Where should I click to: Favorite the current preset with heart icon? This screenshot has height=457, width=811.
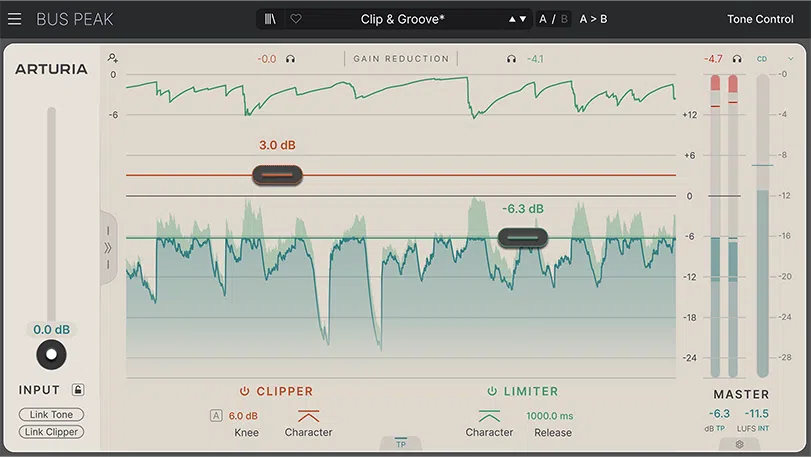pos(295,19)
